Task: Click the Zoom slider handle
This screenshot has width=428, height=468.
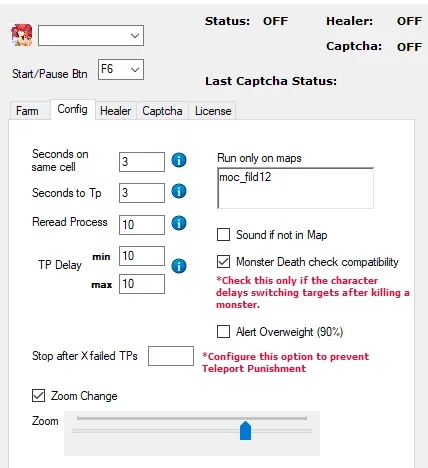Action: click(245, 431)
